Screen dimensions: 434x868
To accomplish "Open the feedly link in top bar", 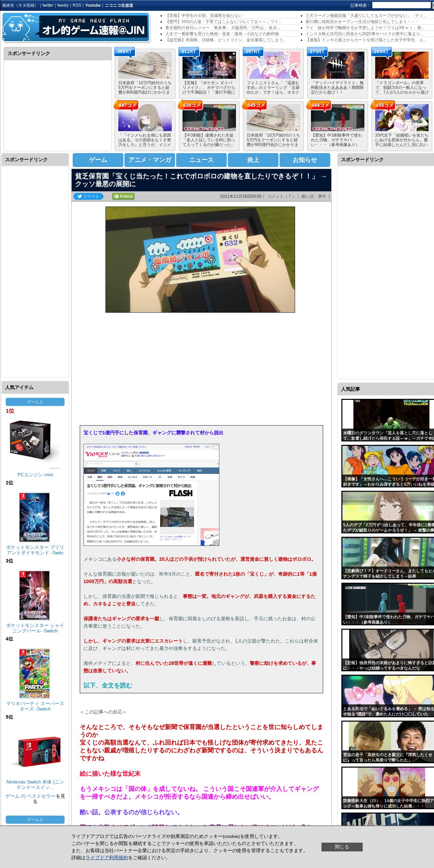I will click(x=63, y=5).
